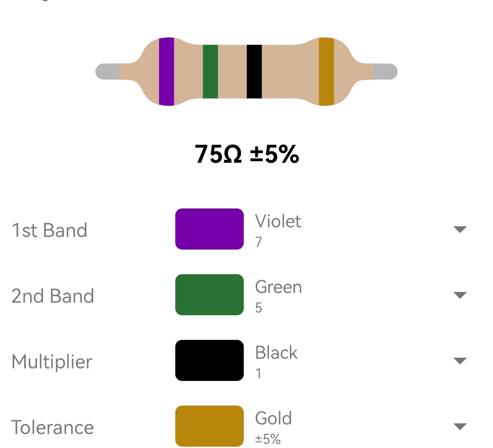Expand the 2nd Band dropdown arrow
This screenshot has height=448, width=493.
click(460, 295)
